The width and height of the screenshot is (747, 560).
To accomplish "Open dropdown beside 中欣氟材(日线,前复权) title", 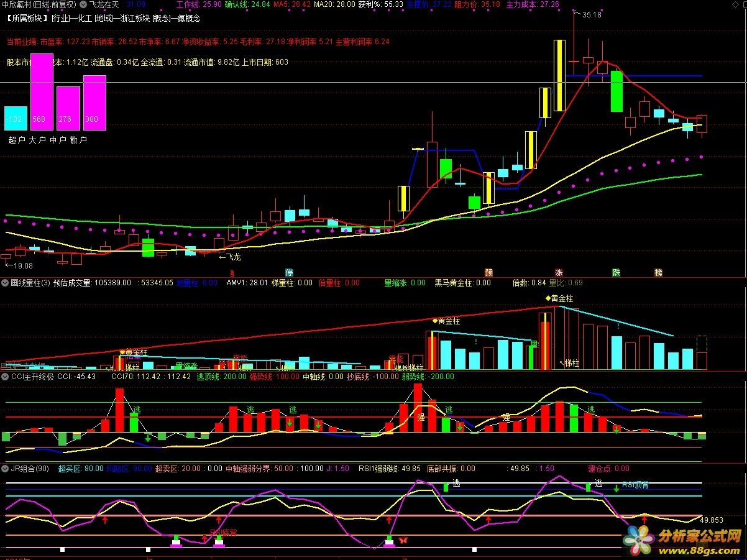I will [x=83, y=4].
